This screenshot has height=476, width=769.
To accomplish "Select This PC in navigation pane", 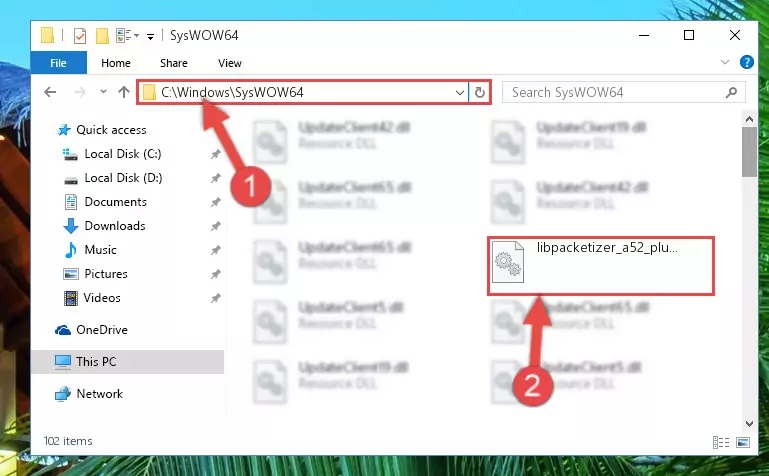I will tap(128, 362).
